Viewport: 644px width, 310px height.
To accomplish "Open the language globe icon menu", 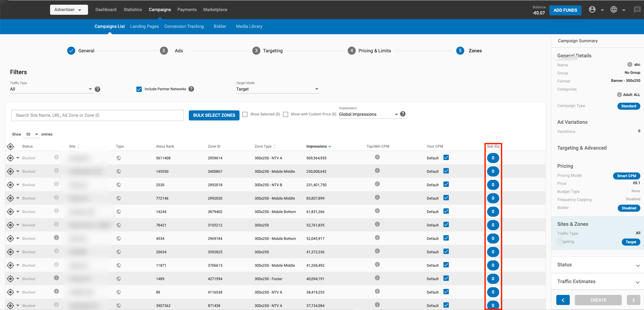I will click(614, 10).
